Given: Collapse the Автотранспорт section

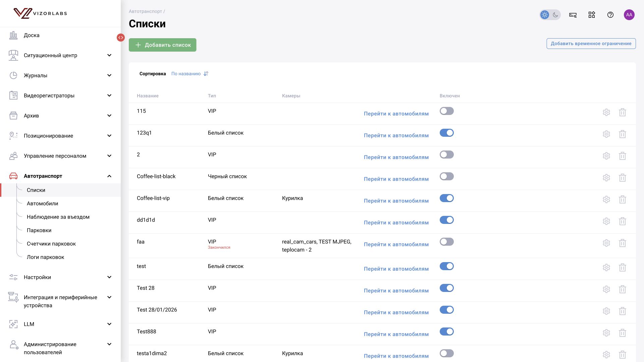Looking at the screenshot, I should pos(60,176).
